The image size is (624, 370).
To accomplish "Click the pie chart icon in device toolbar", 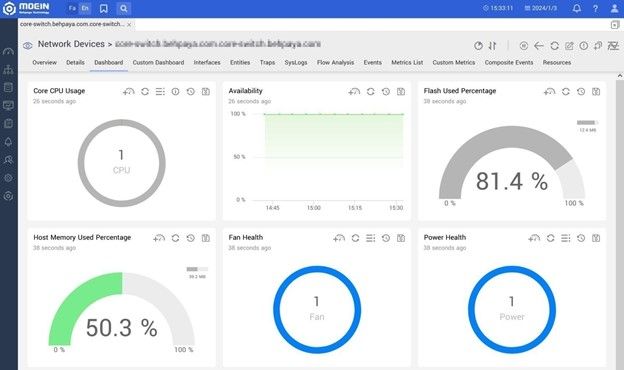I will tap(478, 46).
